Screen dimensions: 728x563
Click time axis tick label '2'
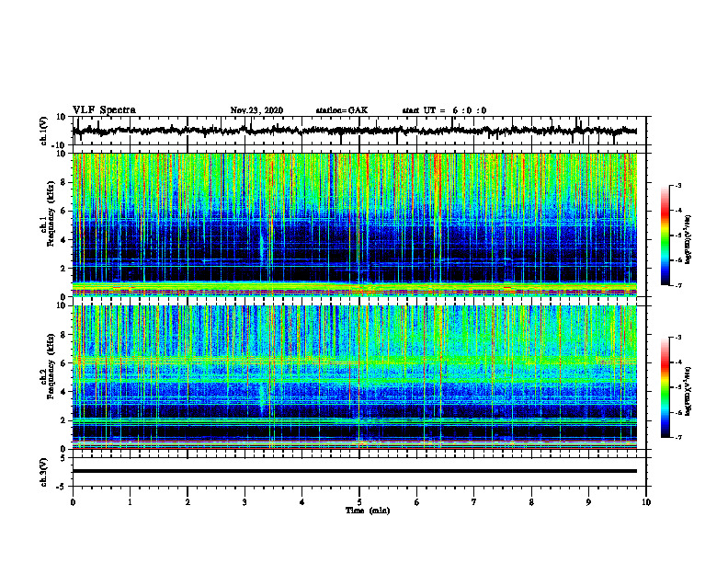click(x=188, y=502)
